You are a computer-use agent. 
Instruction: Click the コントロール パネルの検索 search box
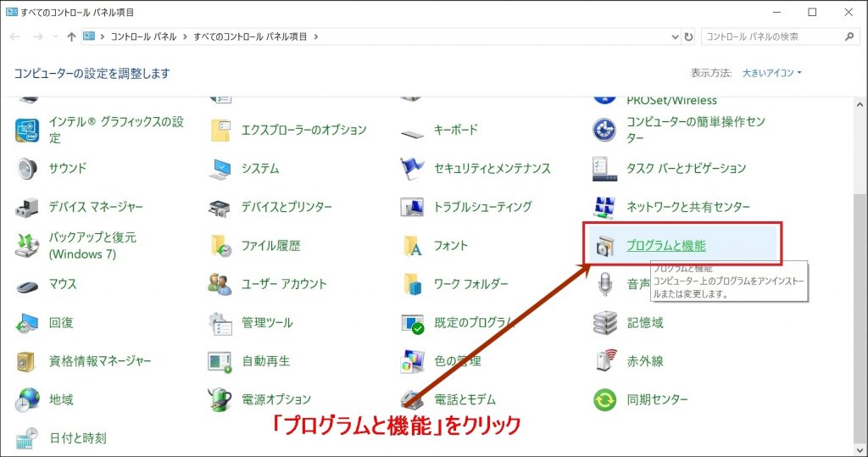coord(771,37)
